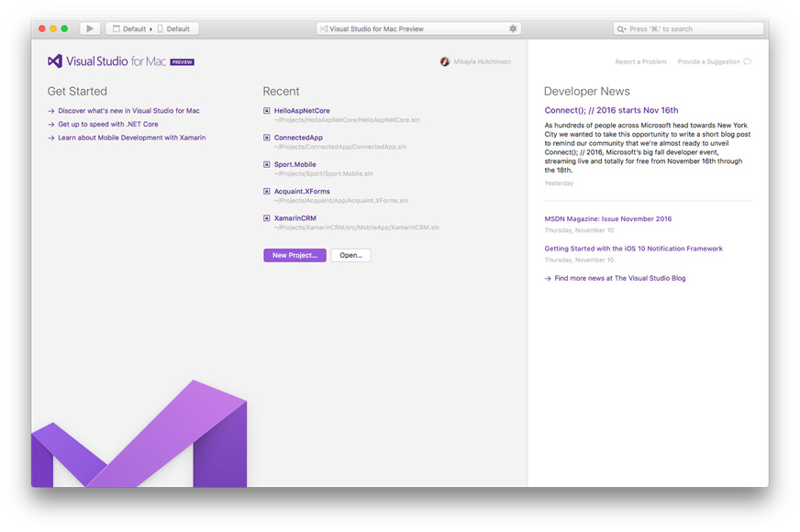800x532 pixels.
Task: Click the PREVIEW badge next to logo
Action: point(183,62)
